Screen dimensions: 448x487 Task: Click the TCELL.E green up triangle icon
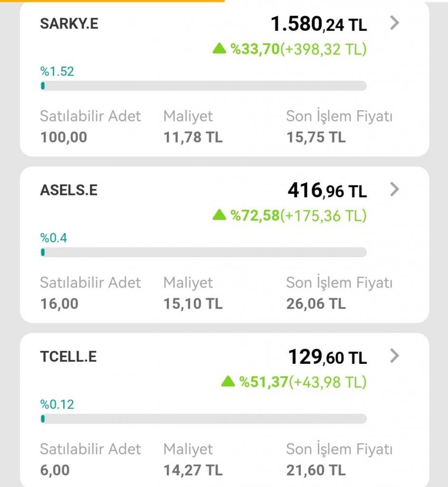point(228,381)
